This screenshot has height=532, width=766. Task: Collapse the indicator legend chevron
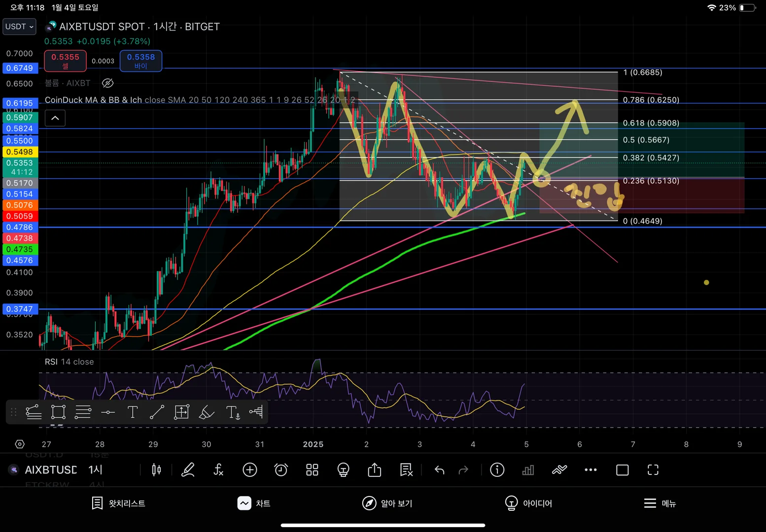click(55, 118)
